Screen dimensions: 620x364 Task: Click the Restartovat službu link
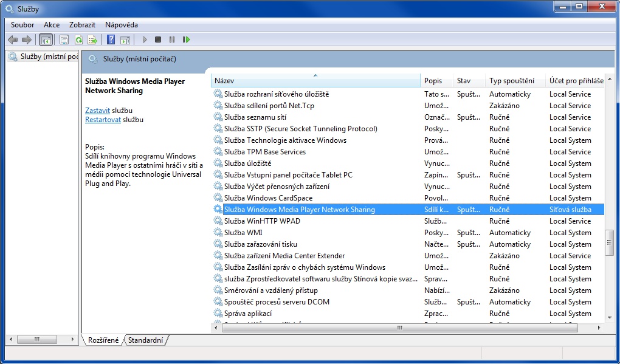[x=103, y=120]
